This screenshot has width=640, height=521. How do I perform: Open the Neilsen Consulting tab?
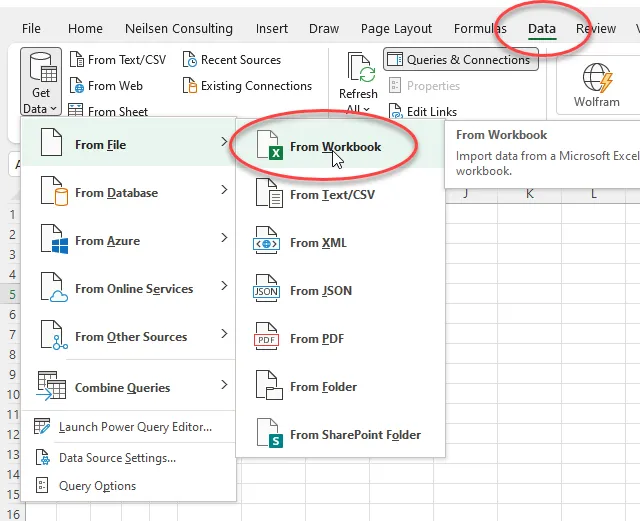(179, 29)
